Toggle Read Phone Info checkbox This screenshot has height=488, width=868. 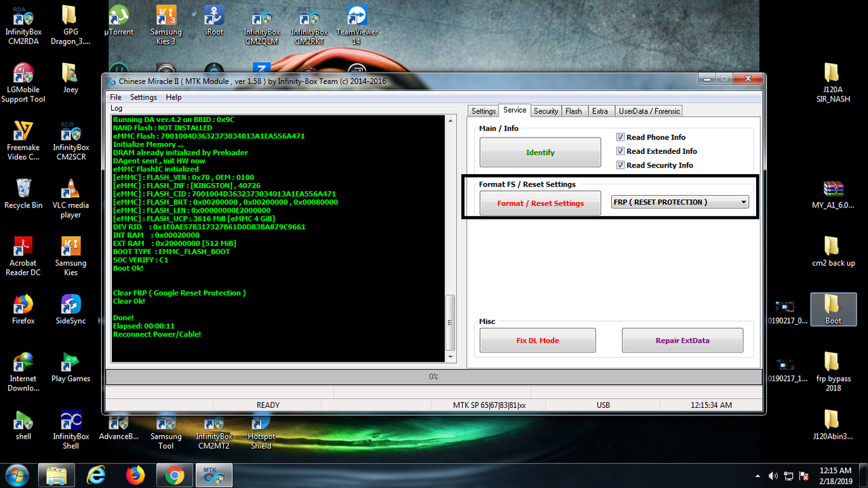pyautogui.click(x=620, y=137)
